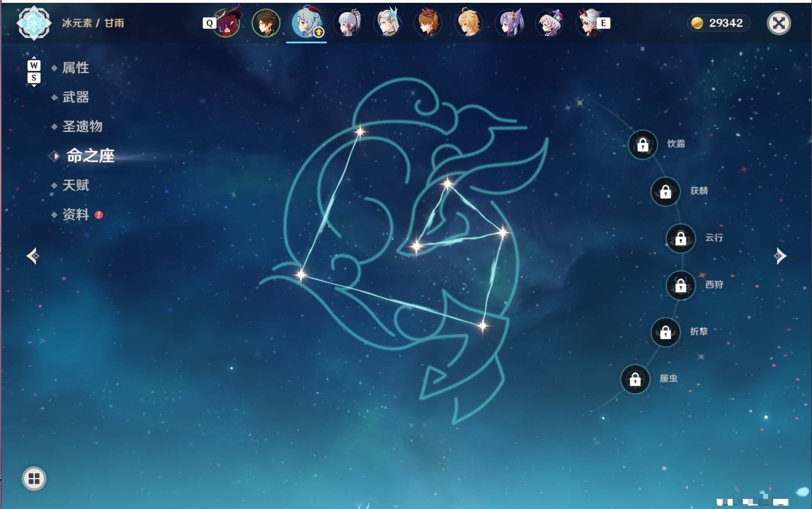Click the 获麟 constellation label

click(x=699, y=191)
